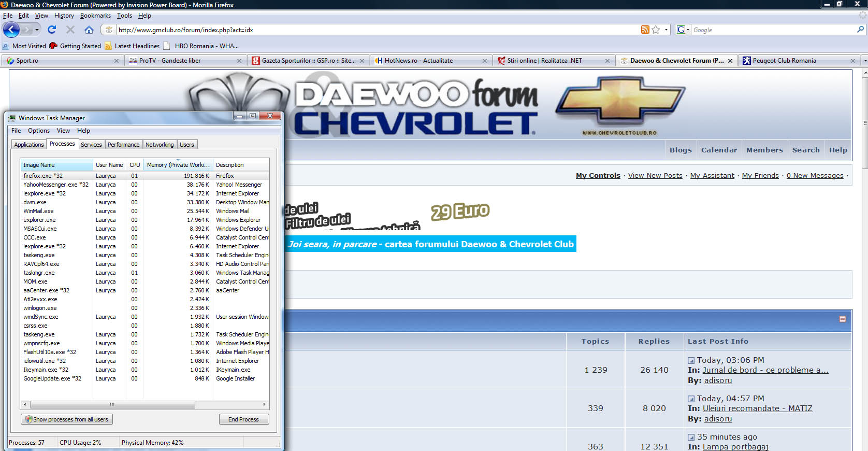Click last post icon beside Today, 04:57 PM
Viewport: 868px width, 451px height.
coord(691,399)
